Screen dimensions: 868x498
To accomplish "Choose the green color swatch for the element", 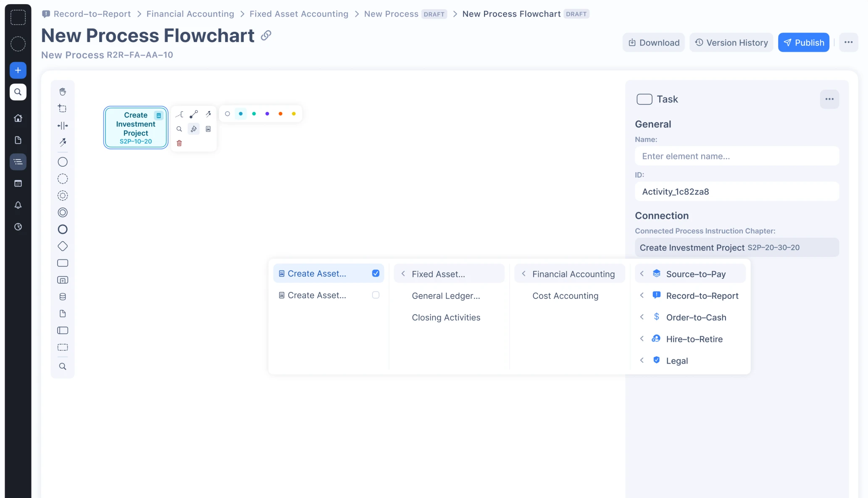I will point(254,113).
